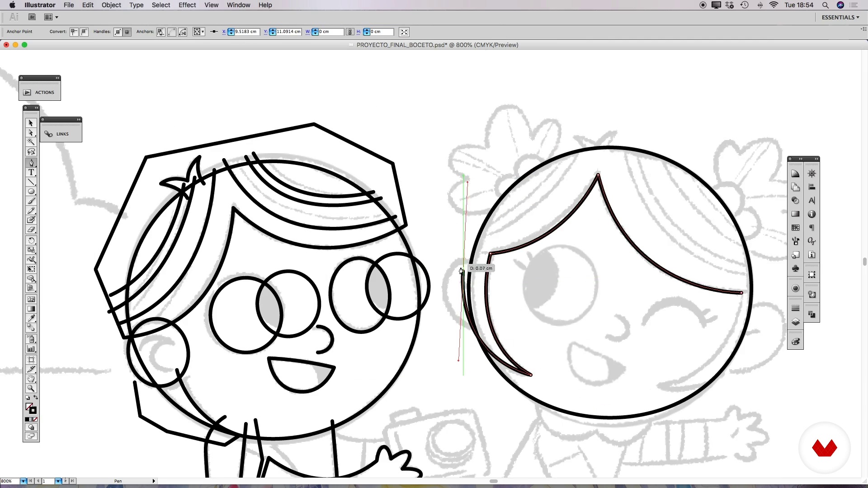This screenshot has height=488, width=868.
Task: Select the Zoom tool
Action: coord(31,388)
